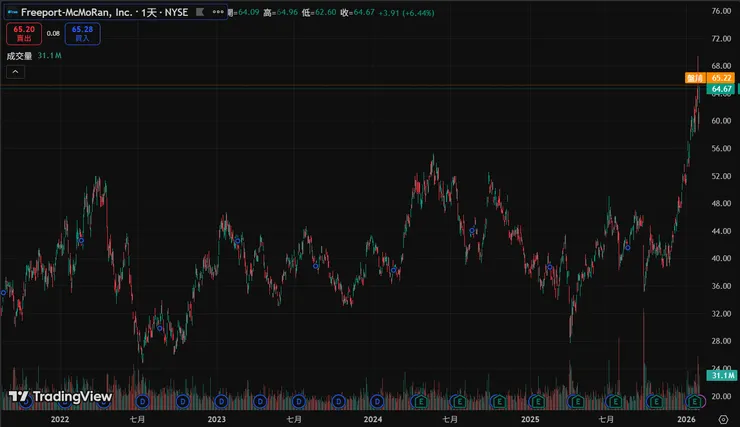Click the high price value 64.96
Screen dimensions: 740x427
click(x=287, y=12)
